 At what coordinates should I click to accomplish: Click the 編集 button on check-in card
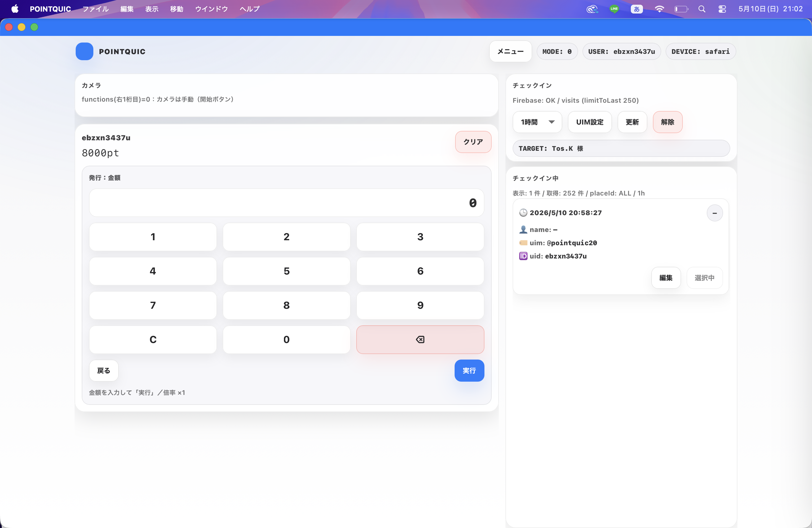pos(666,278)
